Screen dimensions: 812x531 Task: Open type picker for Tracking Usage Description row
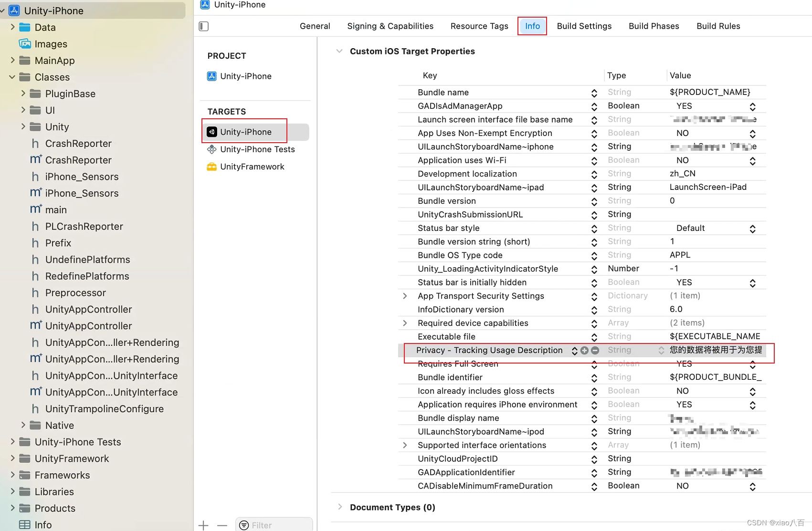[x=661, y=351]
